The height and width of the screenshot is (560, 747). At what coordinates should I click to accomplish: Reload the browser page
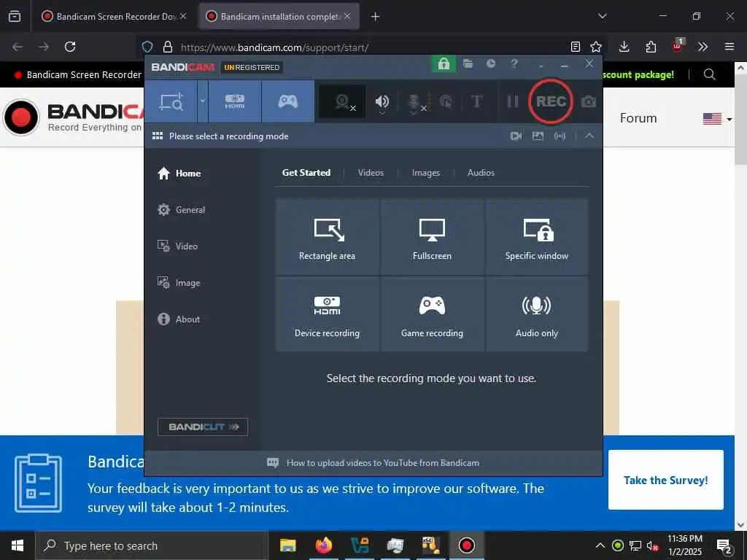[70, 47]
